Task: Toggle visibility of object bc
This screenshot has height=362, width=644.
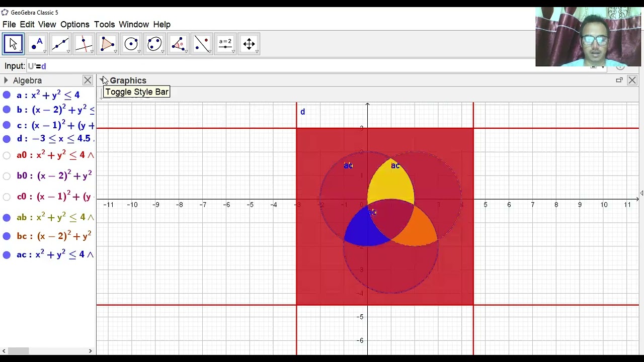Action: click(7, 236)
